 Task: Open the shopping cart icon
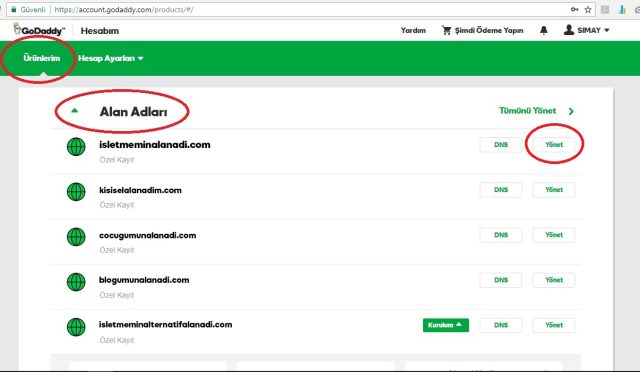[x=447, y=30]
